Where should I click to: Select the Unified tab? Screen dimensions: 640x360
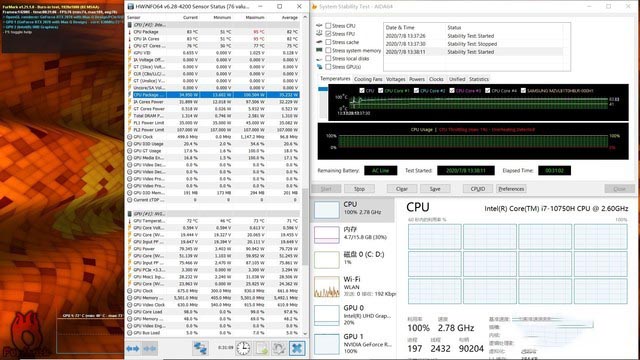pyautogui.click(x=457, y=79)
